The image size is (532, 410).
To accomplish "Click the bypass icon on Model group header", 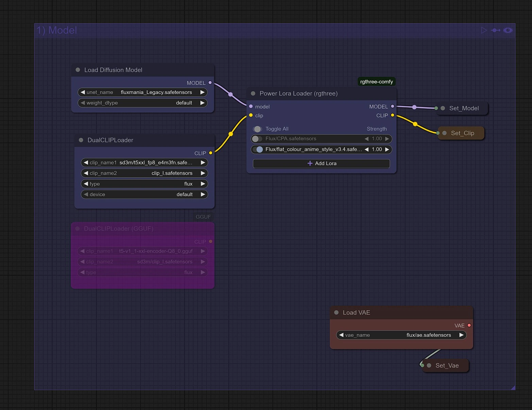I will click(496, 30).
